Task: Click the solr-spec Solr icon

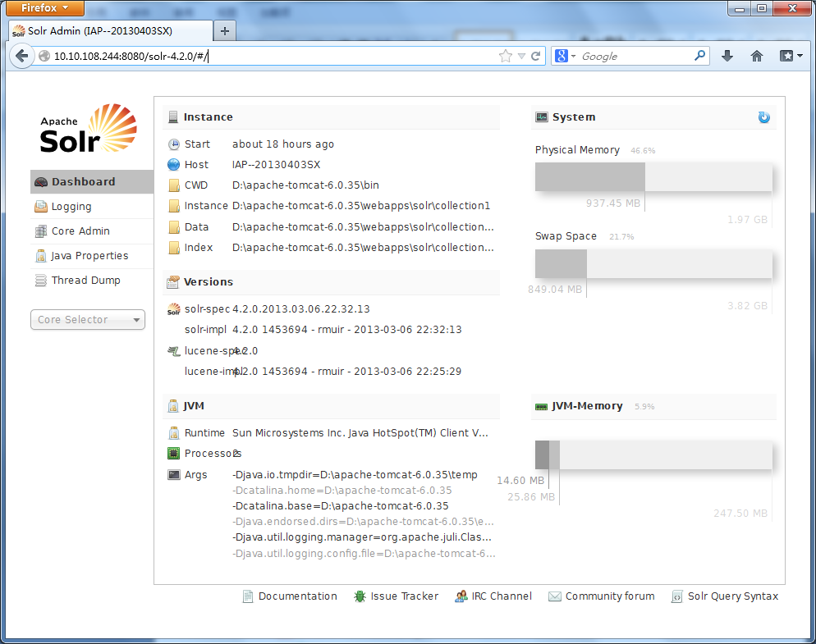Action: [x=174, y=309]
